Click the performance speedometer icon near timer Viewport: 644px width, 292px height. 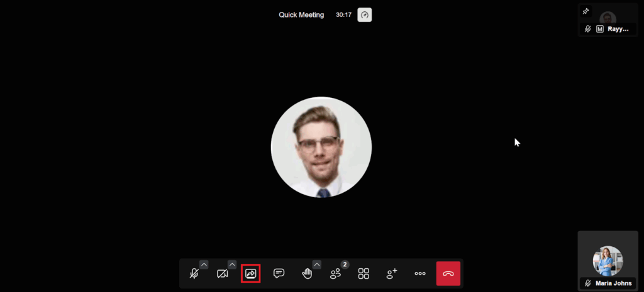[365, 14]
